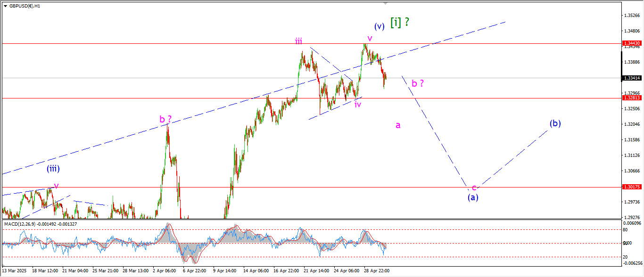Click the 1.30666 price scale label
644x277 pixels.
(631, 171)
